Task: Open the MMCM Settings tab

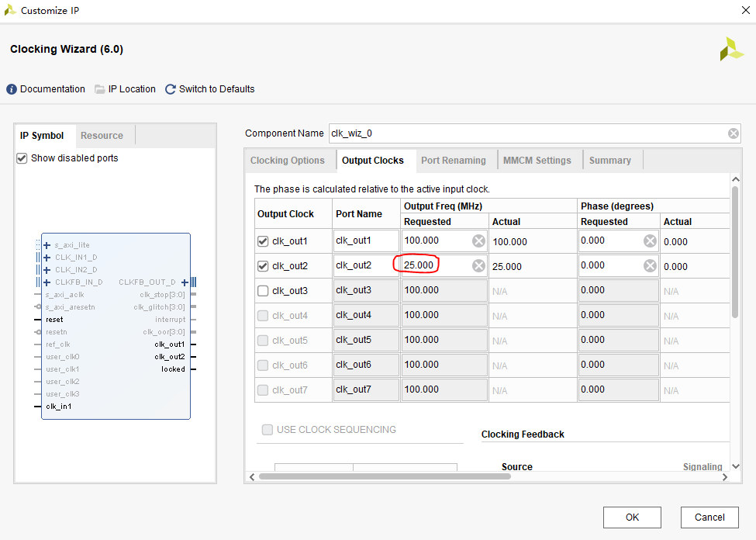Action: [x=537, y=161]
